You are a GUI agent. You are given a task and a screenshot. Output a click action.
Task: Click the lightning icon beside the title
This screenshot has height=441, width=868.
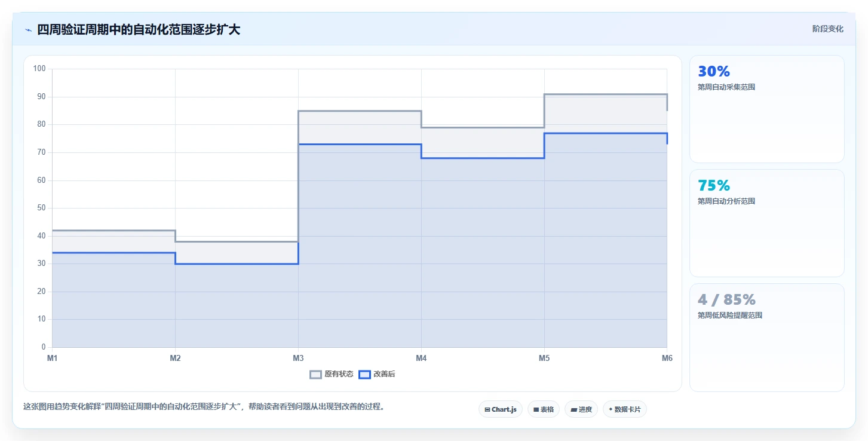tap(28, 29)
